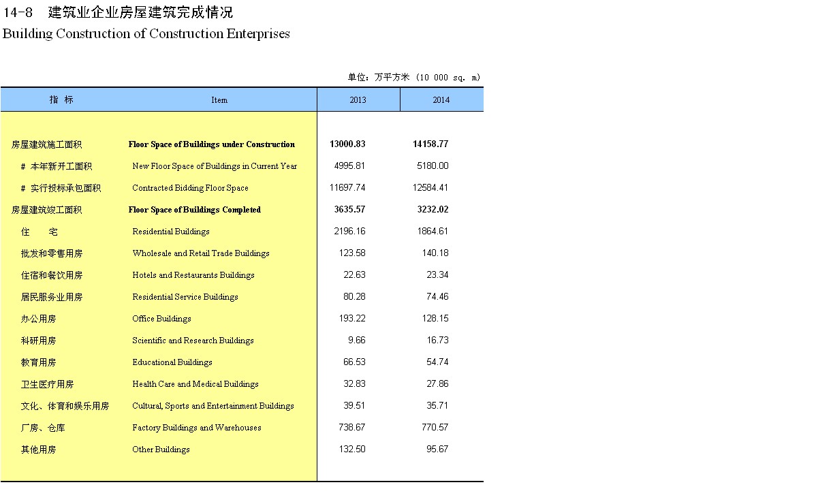Screen dimensions: 816x504
Task: Click the Floor Space of Buildings Completed label
Action: [194, 210]
